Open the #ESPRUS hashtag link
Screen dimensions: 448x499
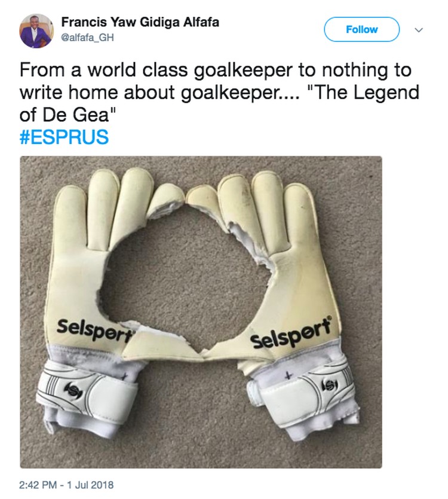(x=64, y=137)
